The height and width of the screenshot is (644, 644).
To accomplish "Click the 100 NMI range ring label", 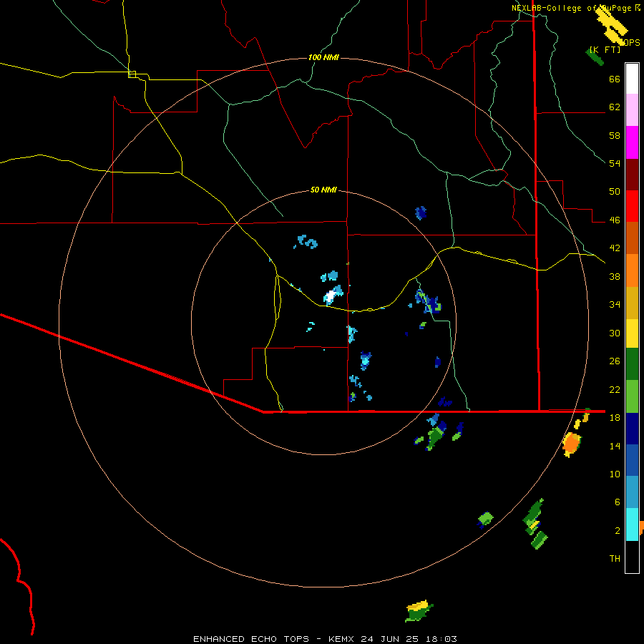I will [323, 57].
